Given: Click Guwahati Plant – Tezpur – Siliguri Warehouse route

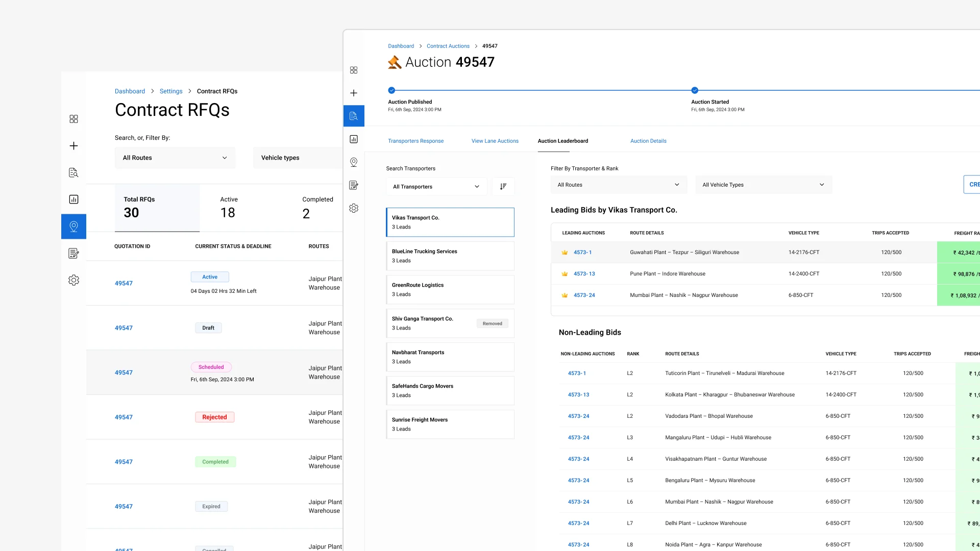Looking at the screenshot, I should (684, 253).
